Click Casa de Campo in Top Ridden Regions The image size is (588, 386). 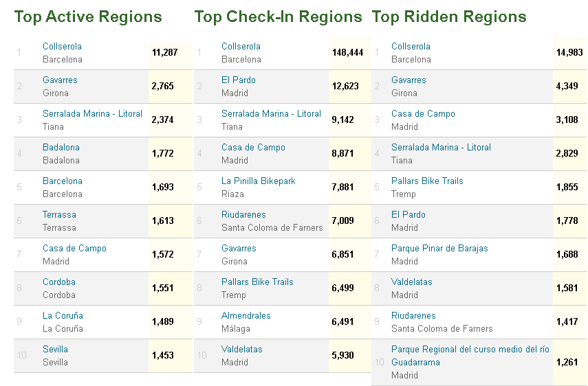pos(423,114)
